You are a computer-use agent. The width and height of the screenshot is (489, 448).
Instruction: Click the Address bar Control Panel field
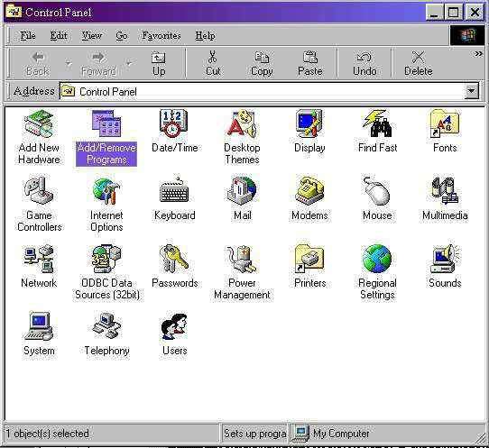[262, 91]
